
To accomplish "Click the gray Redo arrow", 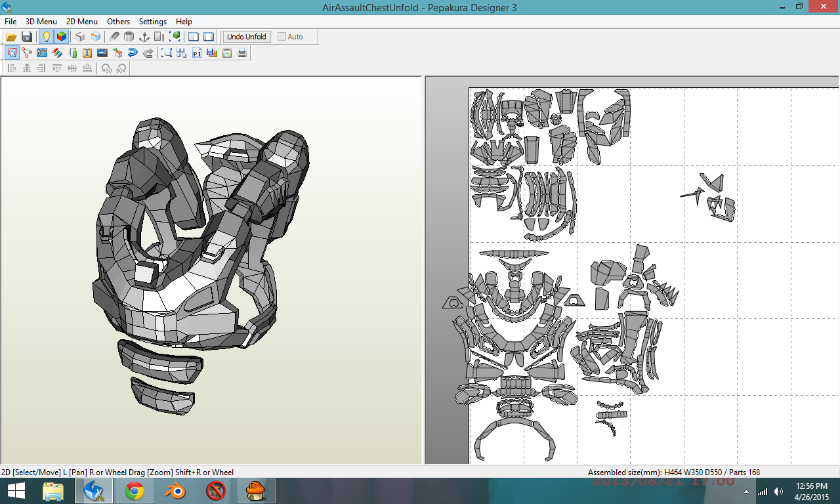I will [148, 53].
